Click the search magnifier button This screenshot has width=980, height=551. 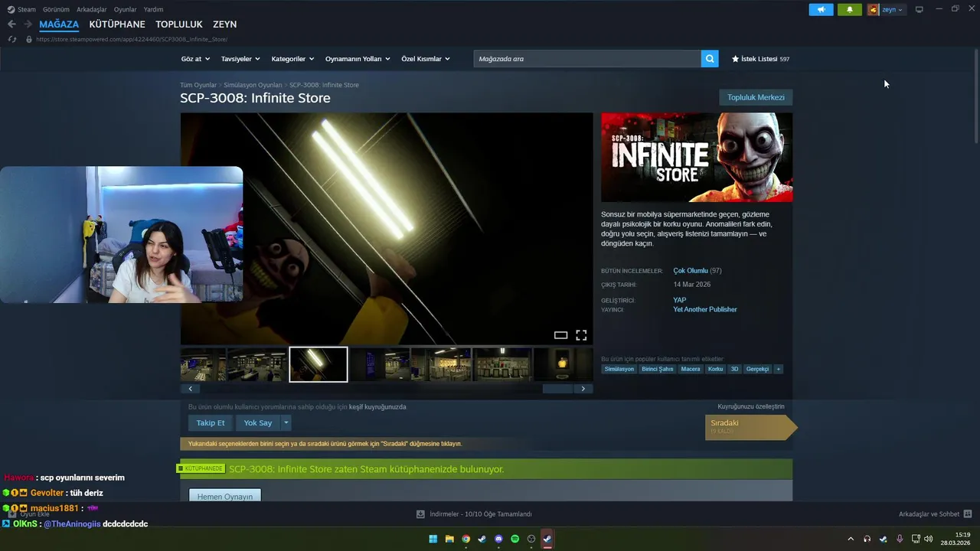(710, 59)
